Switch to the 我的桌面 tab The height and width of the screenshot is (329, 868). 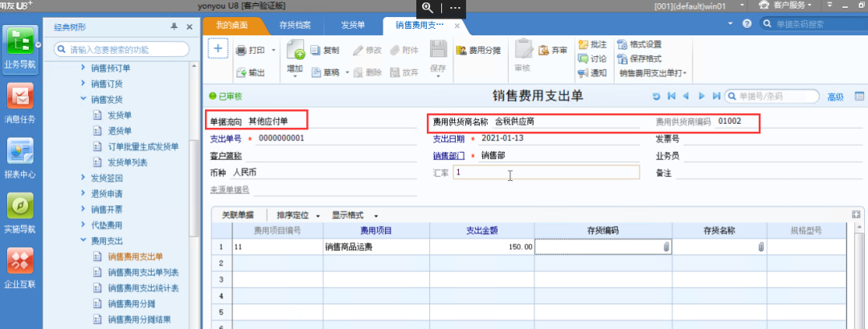coord(231,26)
